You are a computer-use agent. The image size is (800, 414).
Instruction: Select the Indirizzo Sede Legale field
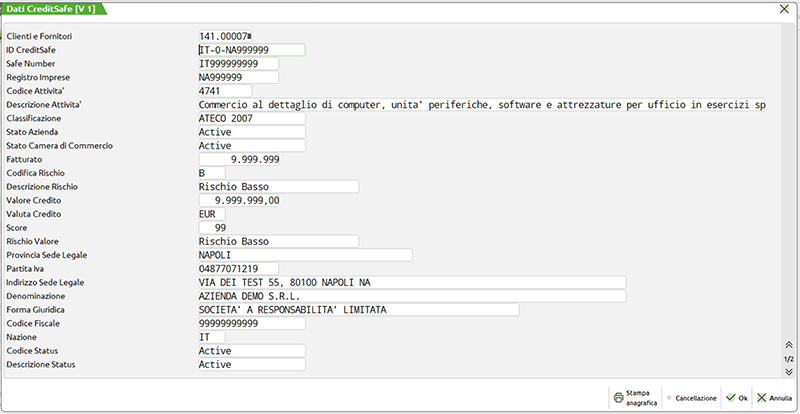(x=411, y=283)
